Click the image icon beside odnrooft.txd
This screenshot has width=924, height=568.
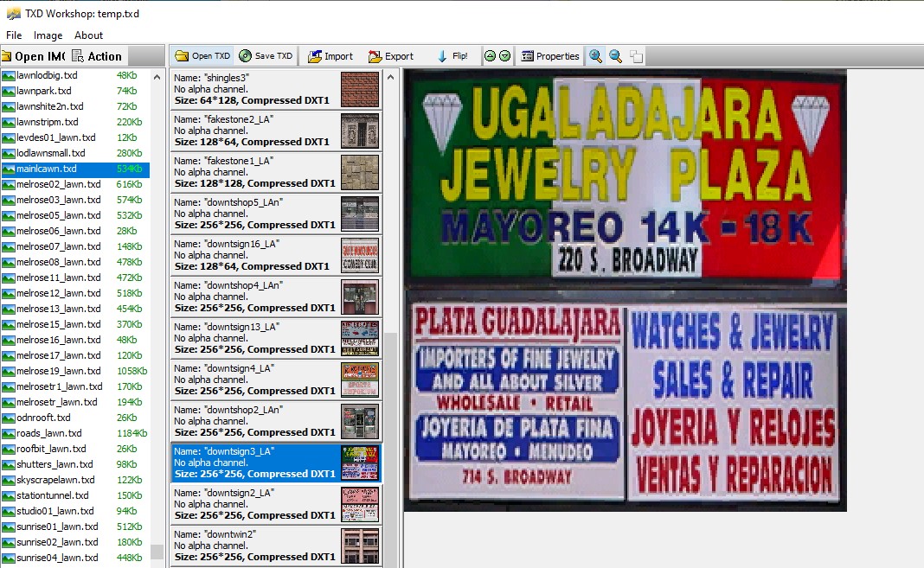[9, 418]
